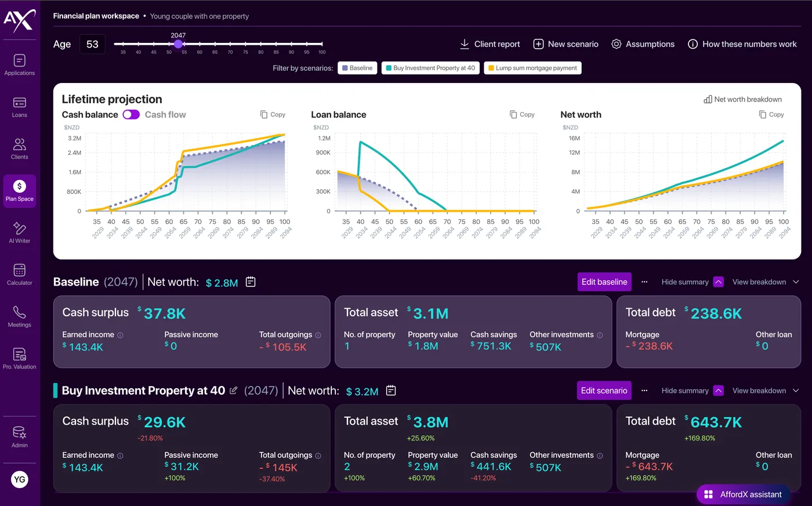The height and width of the screenshot is (506, 812).
Task: Rename the Buy Investment Property scenario via pencil icon
Action: pos(233,391)
